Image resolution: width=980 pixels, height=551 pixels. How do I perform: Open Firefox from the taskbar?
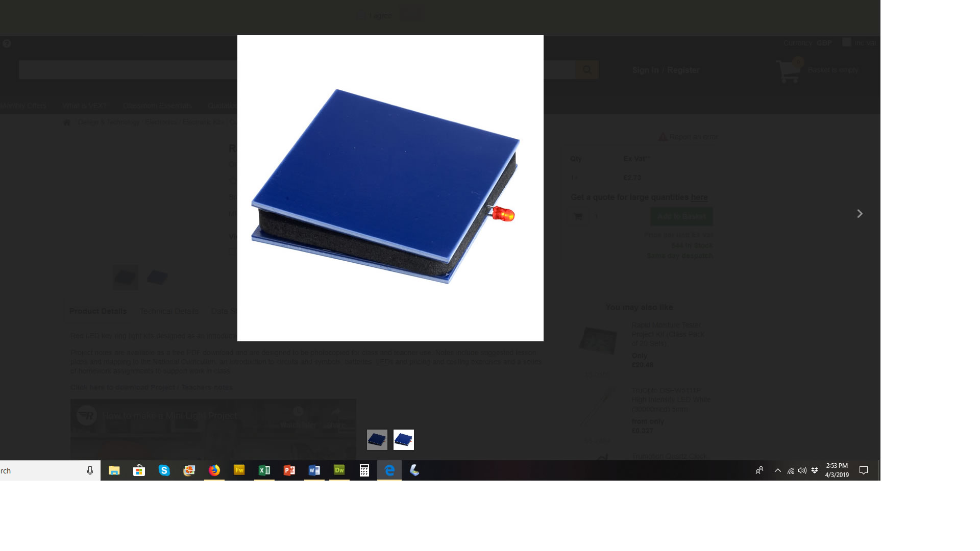214,470
